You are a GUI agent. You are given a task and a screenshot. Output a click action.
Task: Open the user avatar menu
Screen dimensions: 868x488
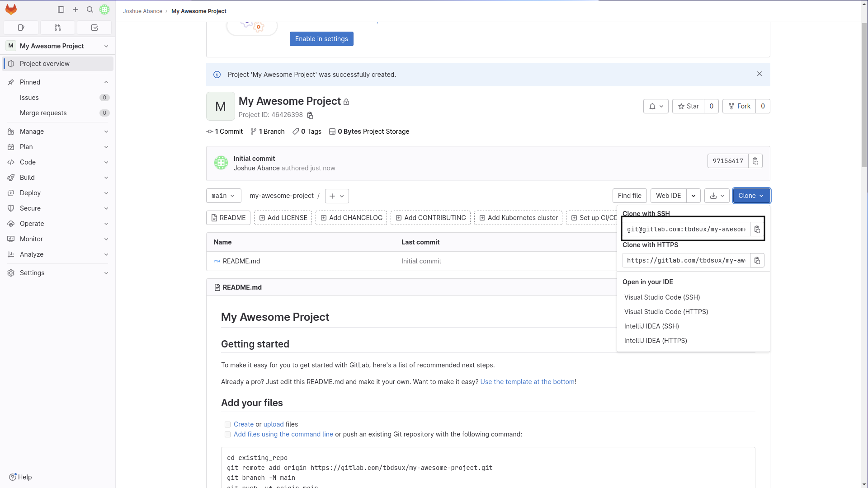(x=104, y=9)
